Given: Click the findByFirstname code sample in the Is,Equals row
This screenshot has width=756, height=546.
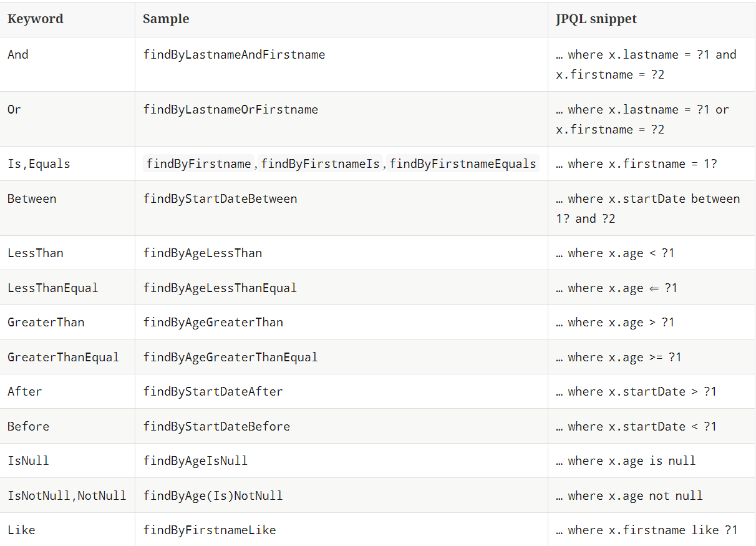Looking at the screenshot, I should (x=198, y=164).
